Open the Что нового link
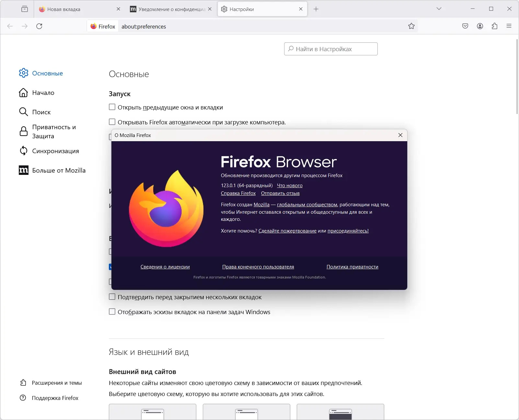The image size is (519, 420). point(290,185)
